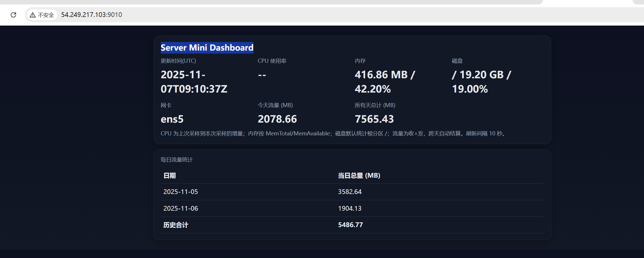The height and width of the screenshot is (258, 644).
Task: Click the 每日流量统计 section heading
Action: (177, 160)
